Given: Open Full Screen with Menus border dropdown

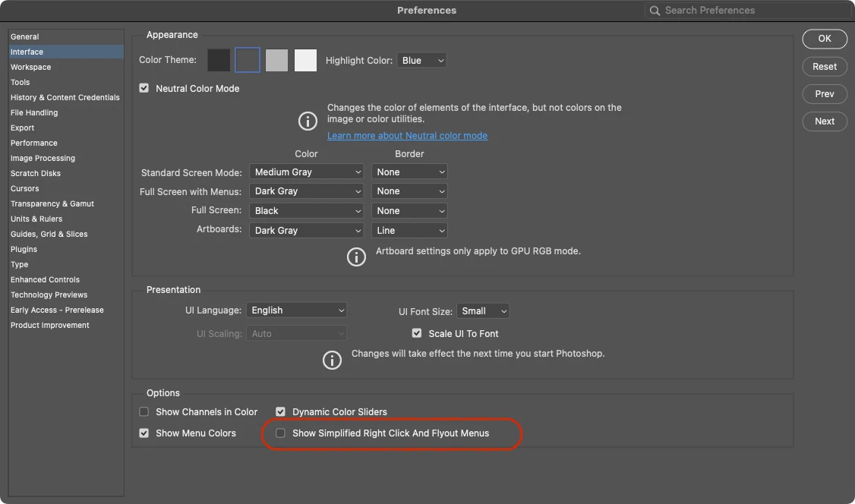Looking at the screenshot, I should [409, 191].
